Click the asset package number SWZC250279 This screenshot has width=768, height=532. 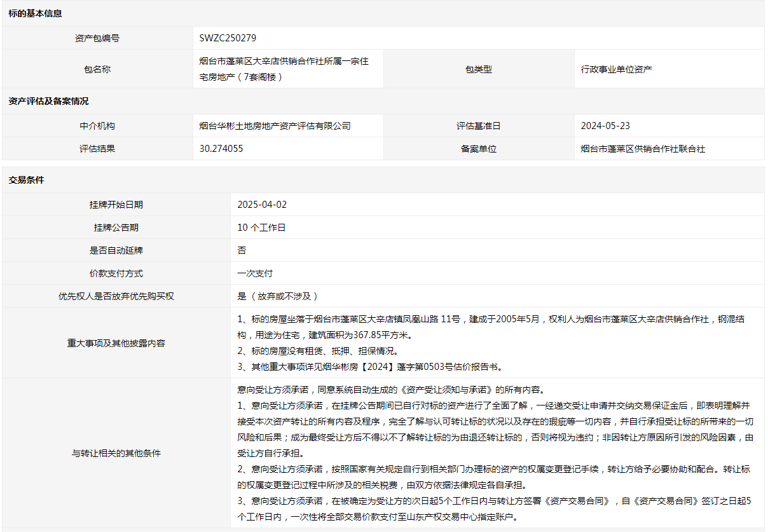pyautogui.click(x=228, y=38)
